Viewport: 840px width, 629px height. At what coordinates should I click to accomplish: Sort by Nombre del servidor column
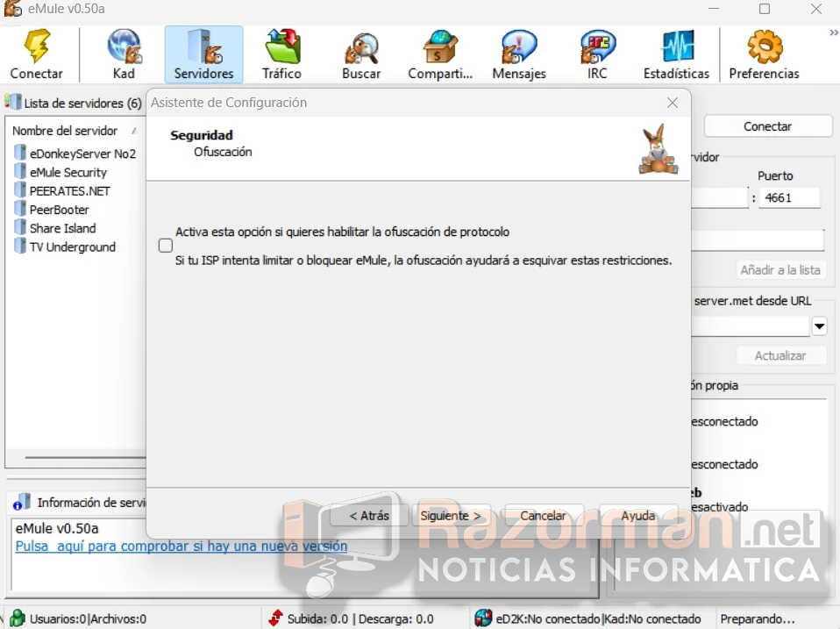65,131
